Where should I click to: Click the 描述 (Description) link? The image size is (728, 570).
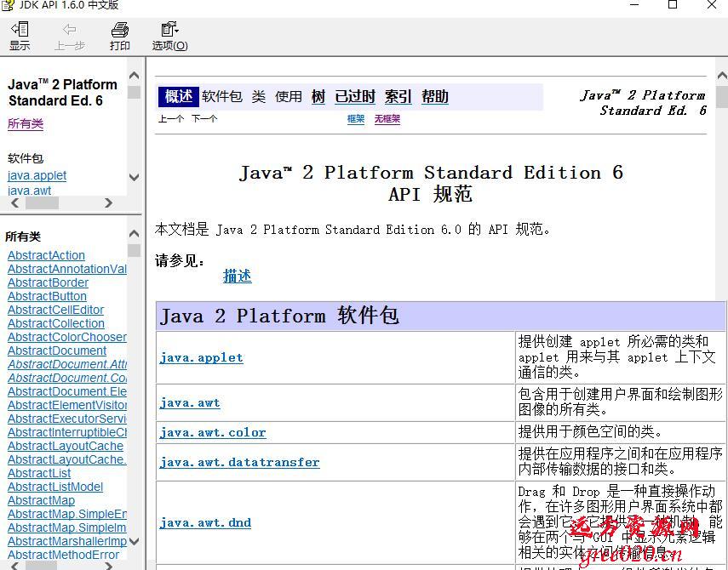238,276
